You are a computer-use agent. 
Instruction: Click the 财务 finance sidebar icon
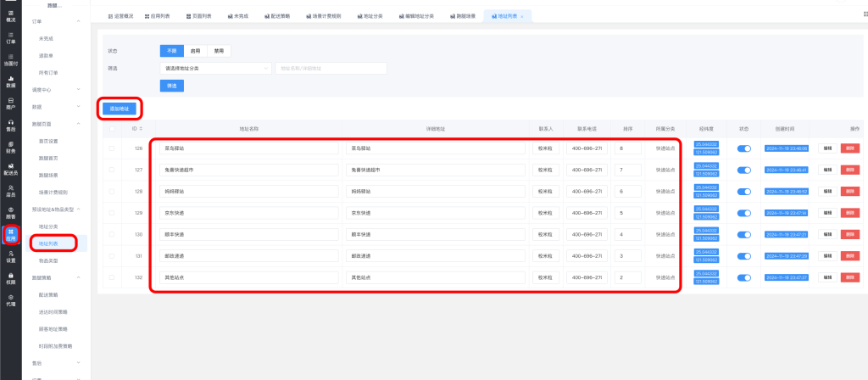[x=11, y=148]
